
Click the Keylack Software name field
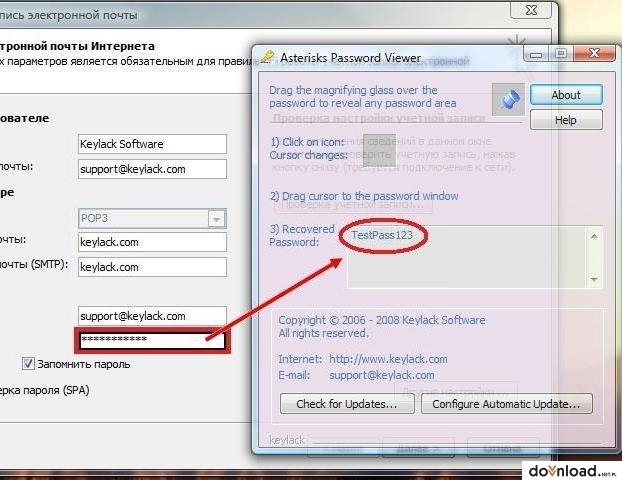point(152,144)
